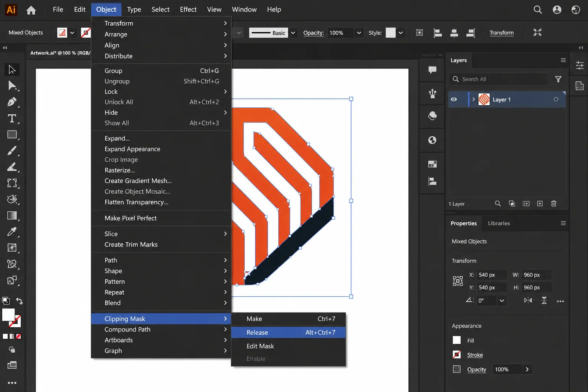Collapse the left toolbar chevrons
Screen dimensions: 588x392
[x=5, y=48]
